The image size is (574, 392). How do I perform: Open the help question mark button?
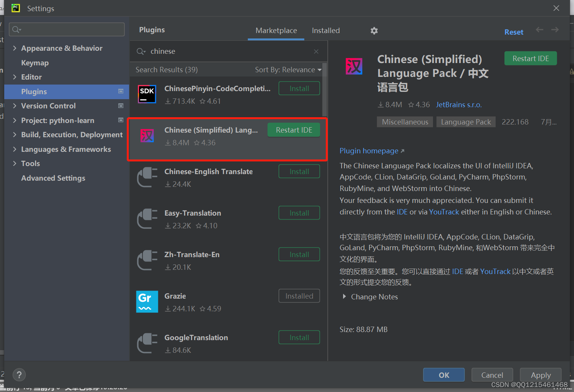(19, 375)
